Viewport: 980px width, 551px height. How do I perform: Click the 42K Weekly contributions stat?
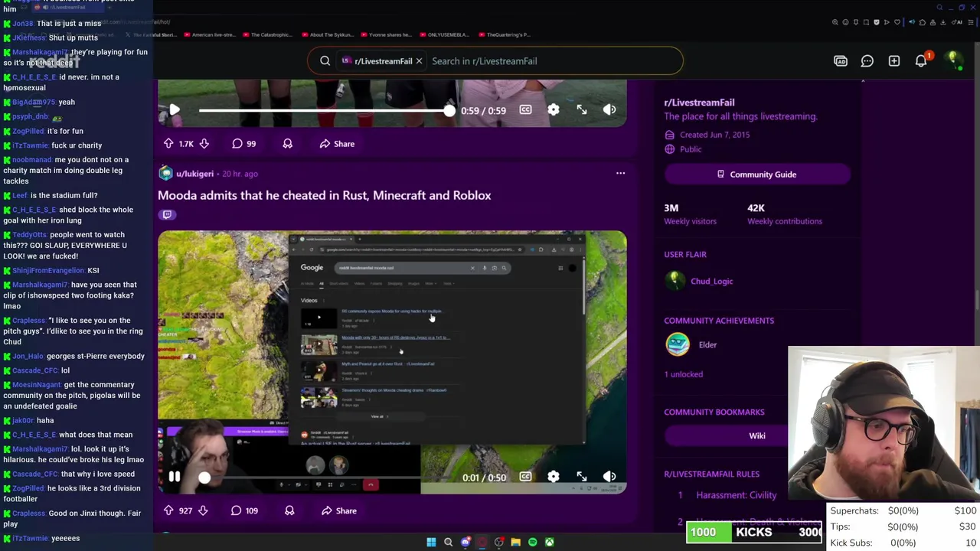(785, 214)
